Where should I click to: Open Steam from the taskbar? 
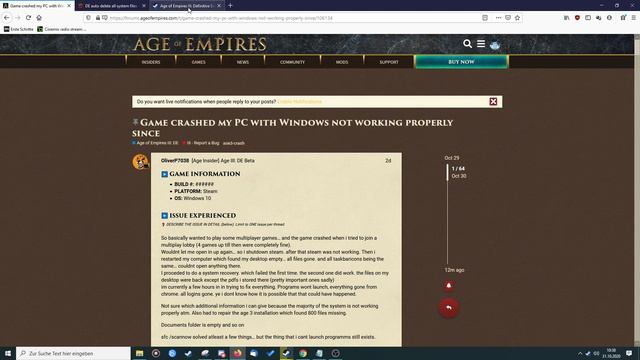pyautogui.click(x=287, y=353)
